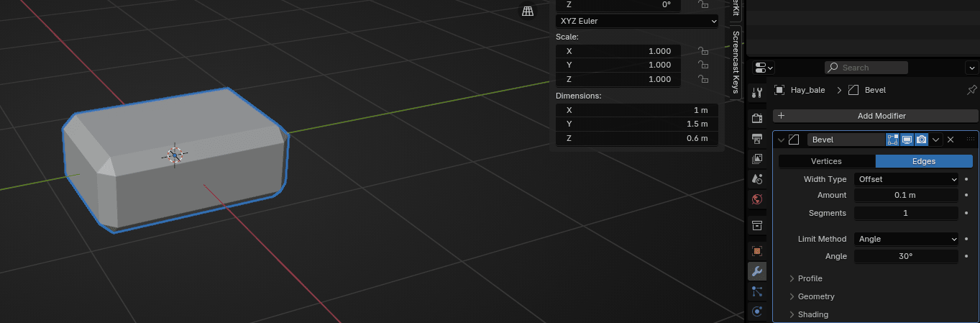Switch to the Particles properties tab

[756, 291]
